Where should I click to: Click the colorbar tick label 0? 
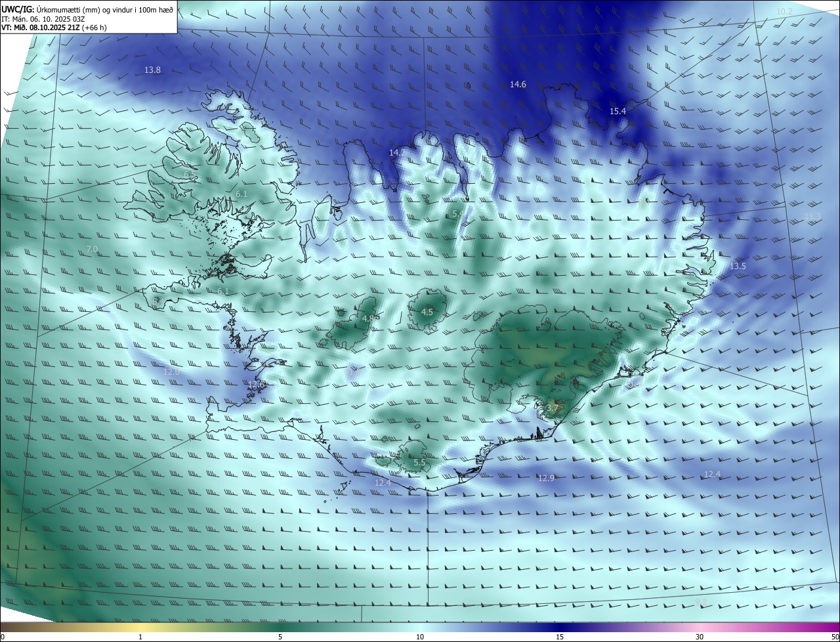(x=2, y=637)
